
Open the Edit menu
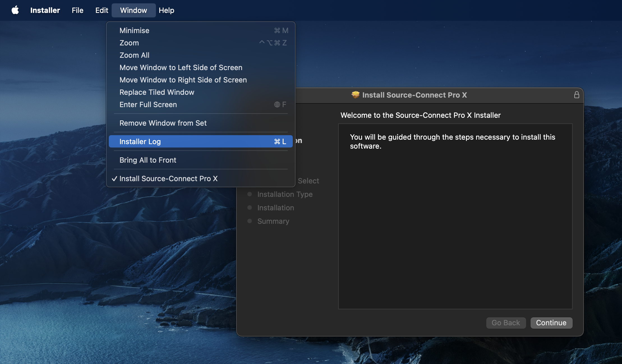(102, 10)
